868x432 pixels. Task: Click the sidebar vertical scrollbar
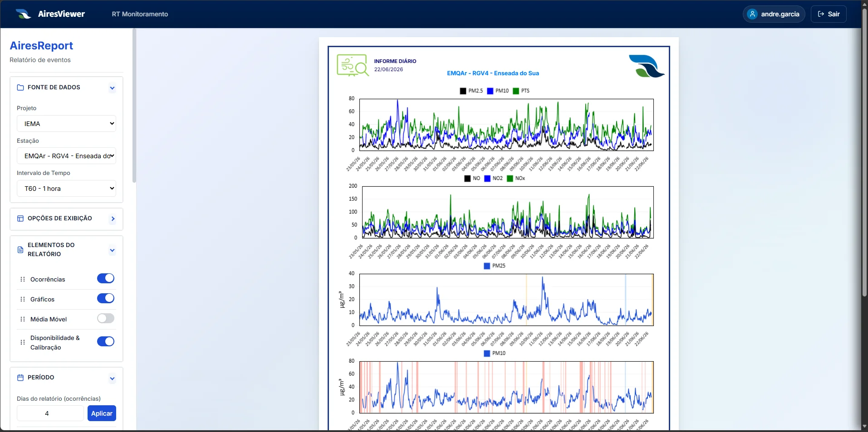click(134, 106)
